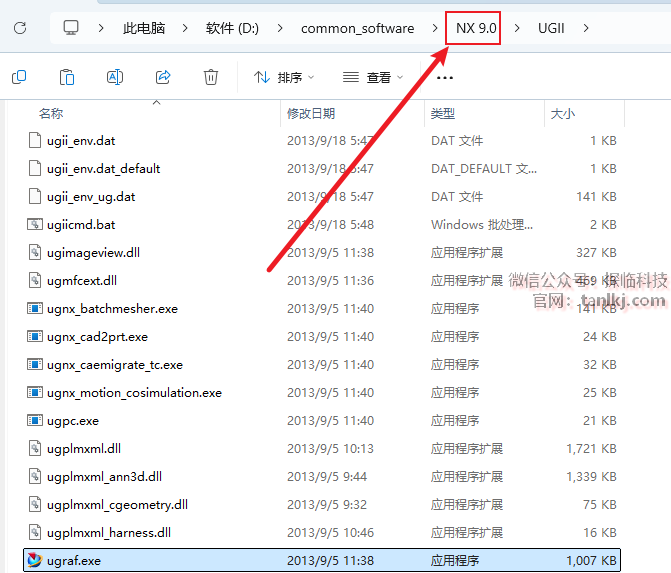
Task: Click the rename icon in toolbar
Action: coord(115,77)
